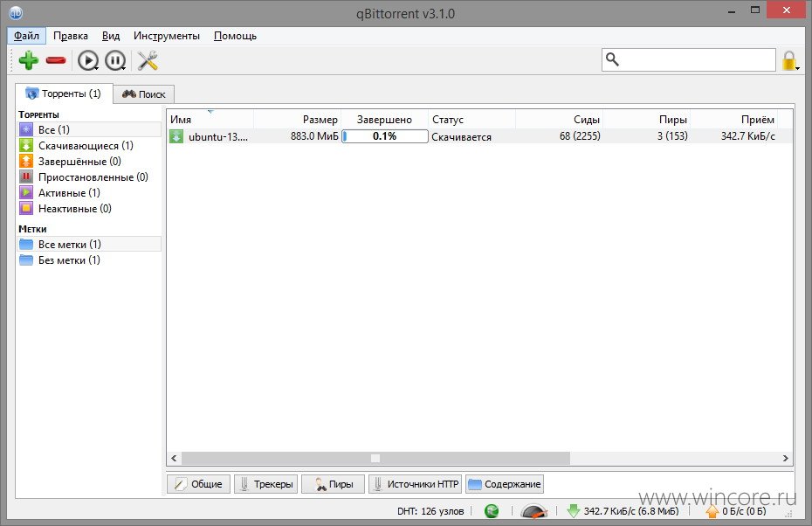This screenshot has height=526, width=812.
Task: Open the Помощь menu
Action: pyautogui.click(x=235, y=36)
